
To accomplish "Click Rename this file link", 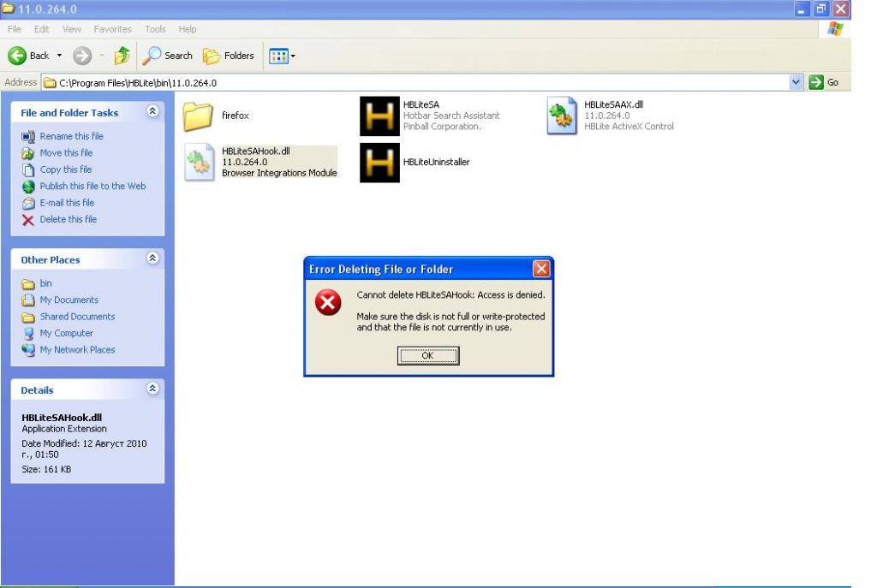I will coord(72,136).
